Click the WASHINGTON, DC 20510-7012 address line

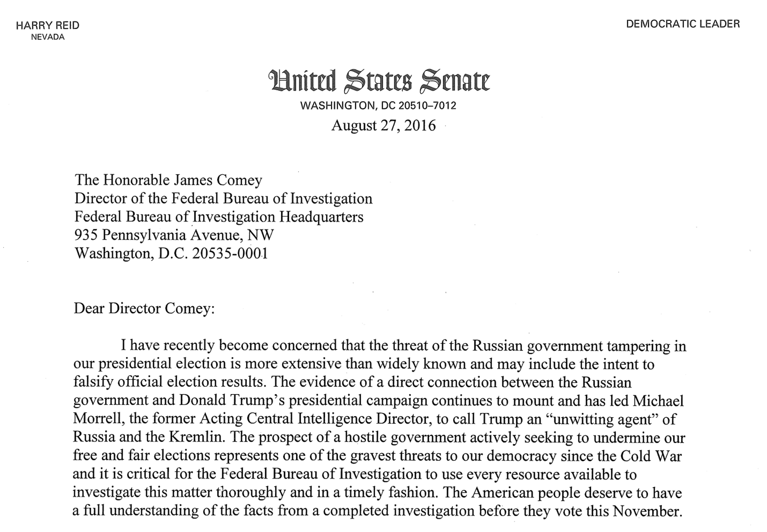378,105
